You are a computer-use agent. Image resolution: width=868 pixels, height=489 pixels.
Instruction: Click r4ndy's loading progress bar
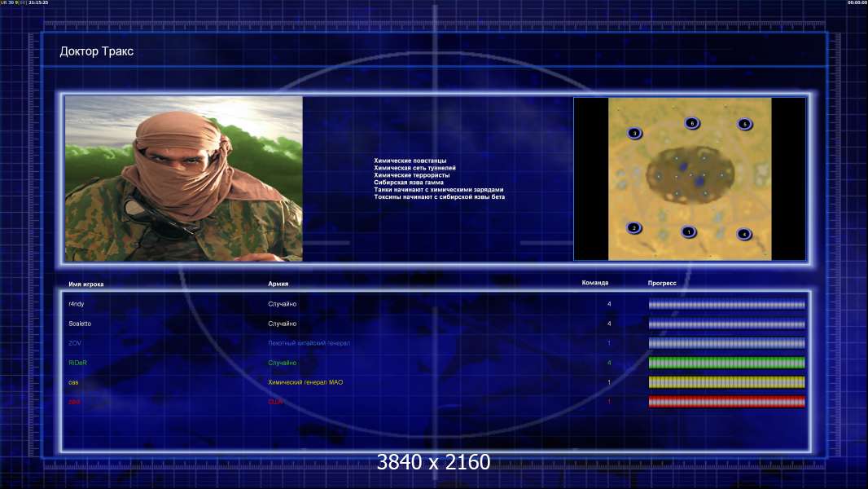tap(726, 304)
